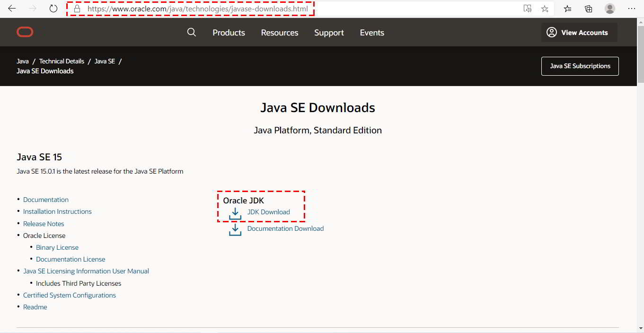Image resolution: width=644 pixels, height=333 pixels.
Task: Open the browser profile avatar
Action: point(610,9)
